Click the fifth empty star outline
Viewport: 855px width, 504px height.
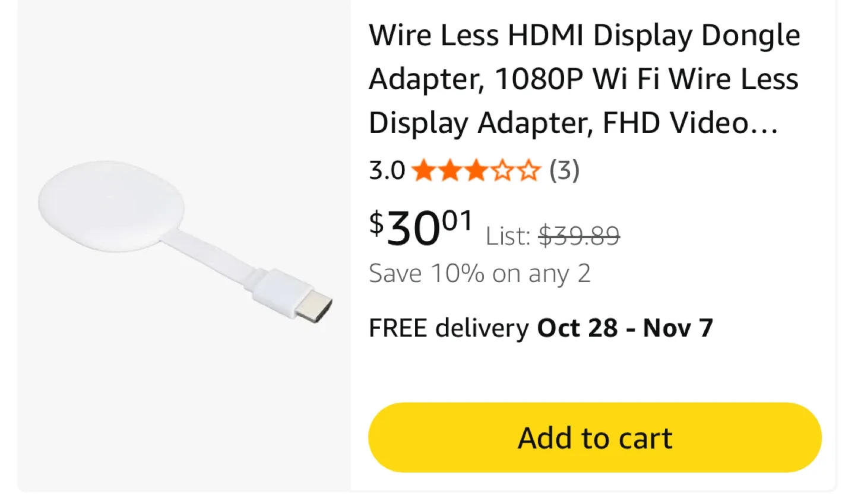click(529, 171)
